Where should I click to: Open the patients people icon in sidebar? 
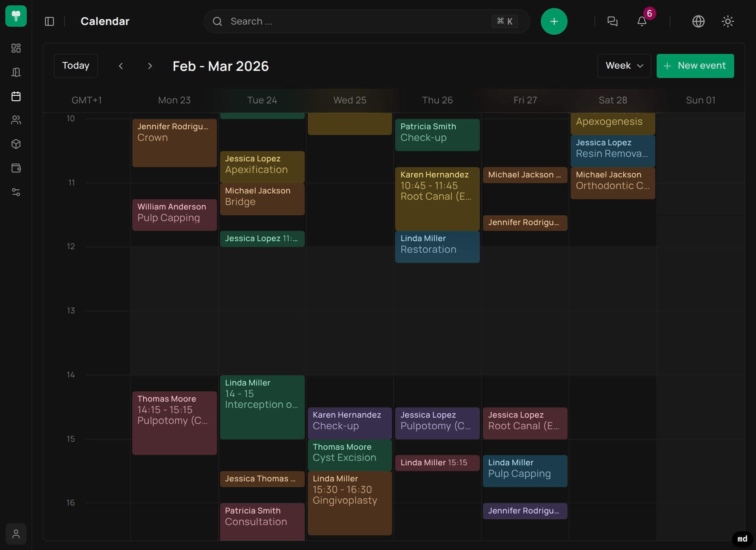(x=16, y=120)
